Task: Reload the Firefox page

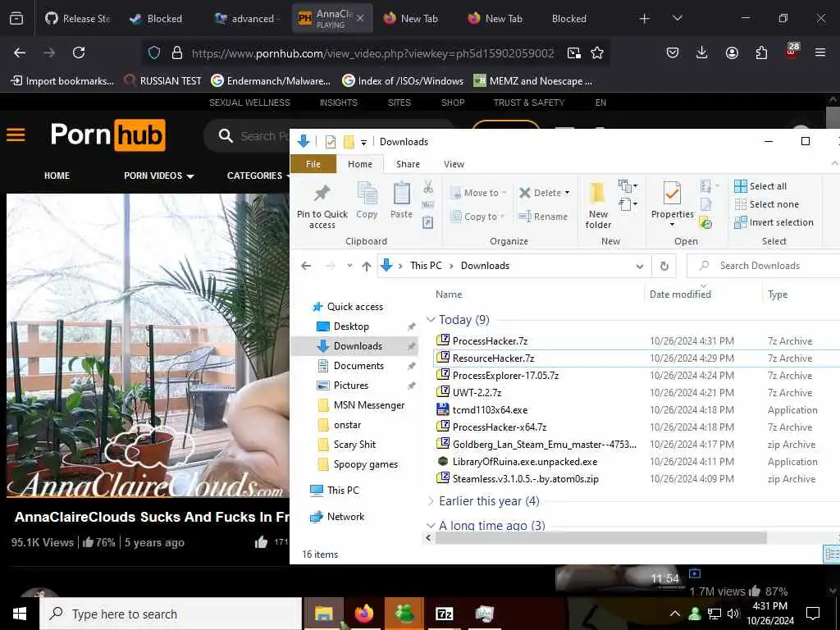Action: (79, 52)
